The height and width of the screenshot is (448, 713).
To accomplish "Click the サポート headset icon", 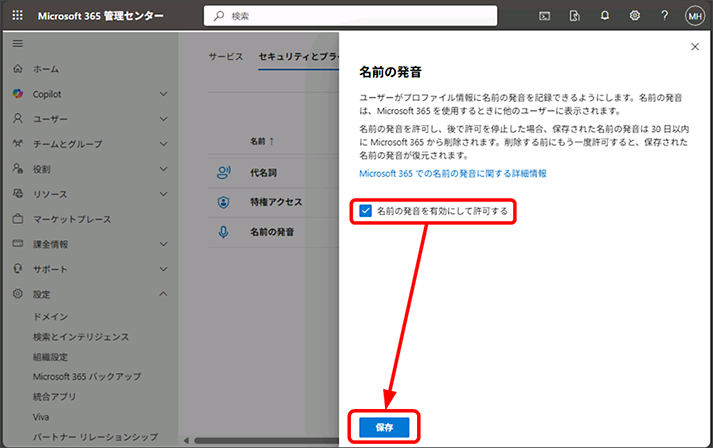I will 18,269.
